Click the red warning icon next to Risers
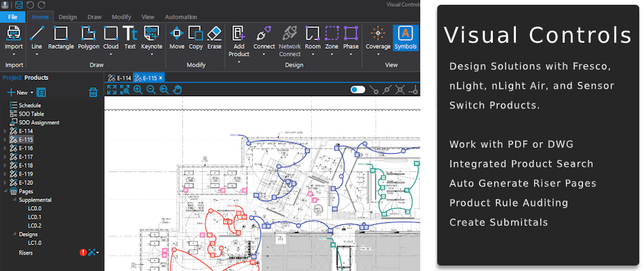The image size is (644, 271). point(83,253)
